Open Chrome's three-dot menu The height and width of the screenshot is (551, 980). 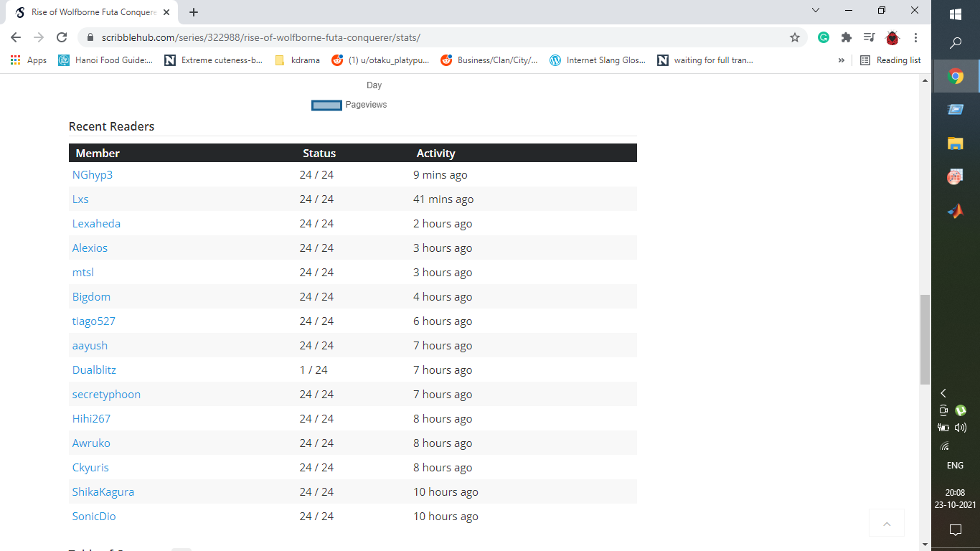(916, 37)
